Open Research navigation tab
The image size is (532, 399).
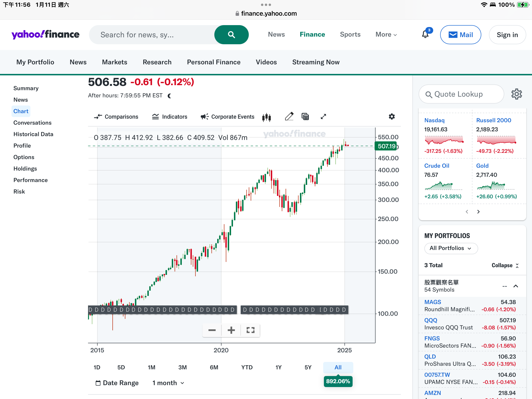point(157,62)
